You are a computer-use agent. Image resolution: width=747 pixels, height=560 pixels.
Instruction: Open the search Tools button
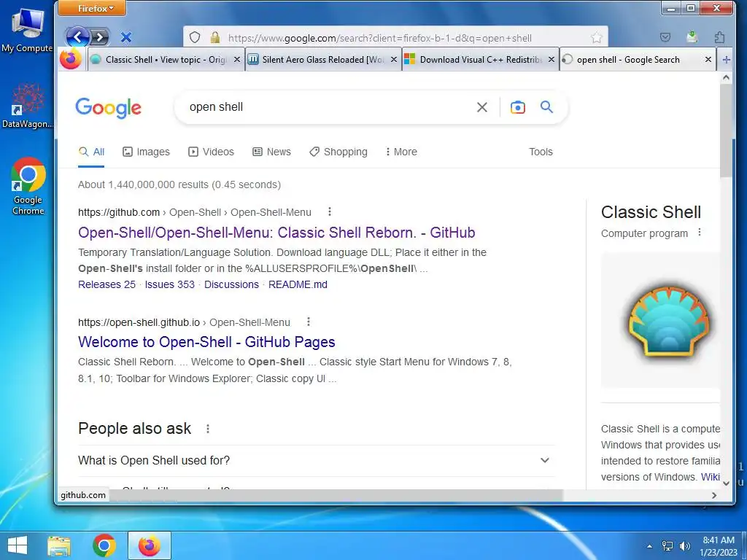pyautogui.click(x=541, y=152)
